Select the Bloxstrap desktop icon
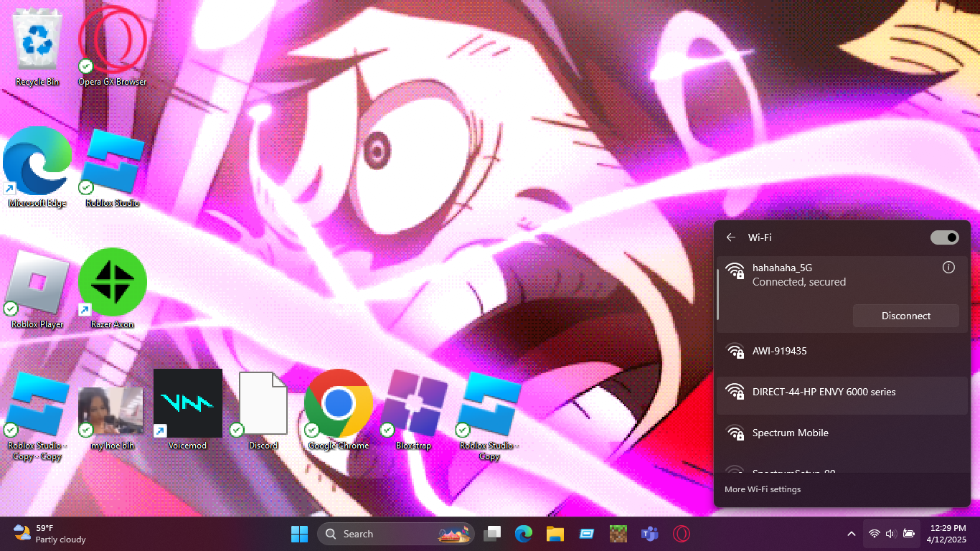 point(414,410)
